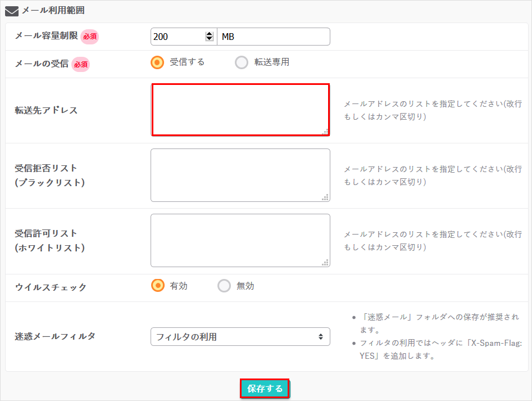This screenshot has width=532, height=401.
Task: Click the 受信拒否リスト blacklist textarea
Action: click(240, 174)
